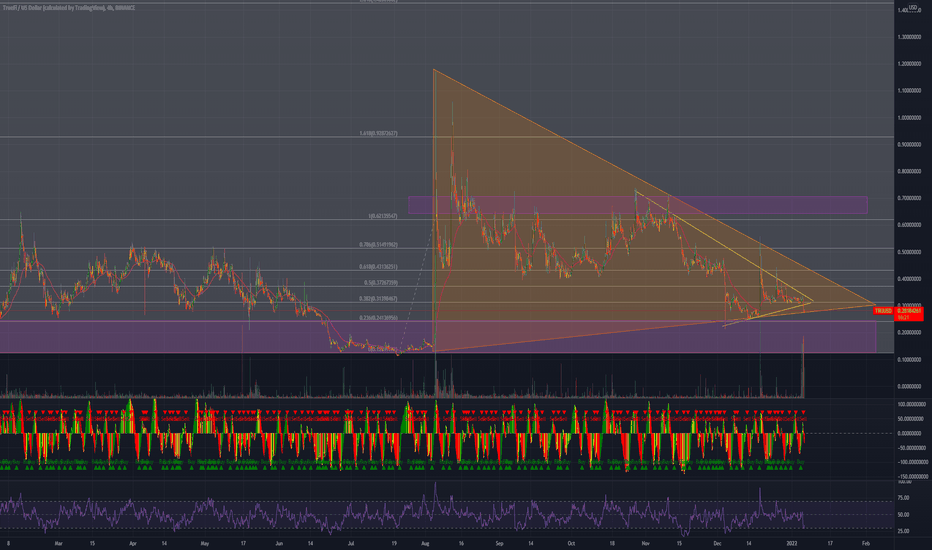Click the -100 level on oscillator scale
Viewport: 932px width, 550px height.
coord(911,462)
